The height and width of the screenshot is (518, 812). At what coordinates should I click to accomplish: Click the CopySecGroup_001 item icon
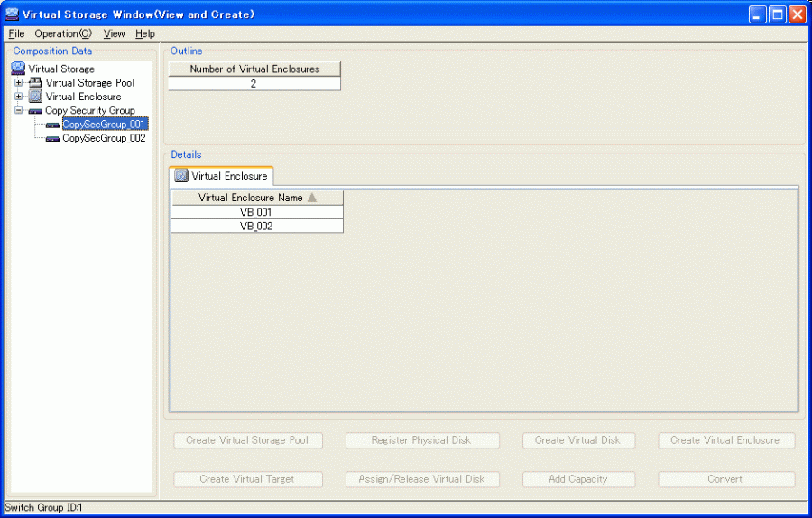52,125
